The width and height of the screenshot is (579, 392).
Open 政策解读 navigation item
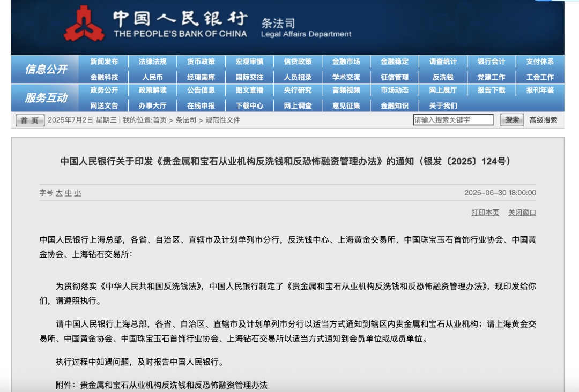152,90
